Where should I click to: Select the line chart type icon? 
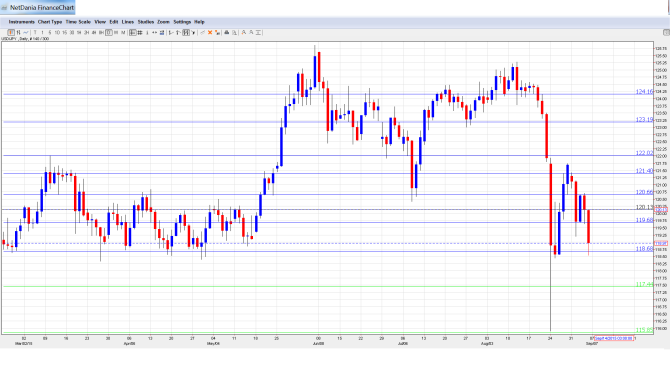pos(26,32)
